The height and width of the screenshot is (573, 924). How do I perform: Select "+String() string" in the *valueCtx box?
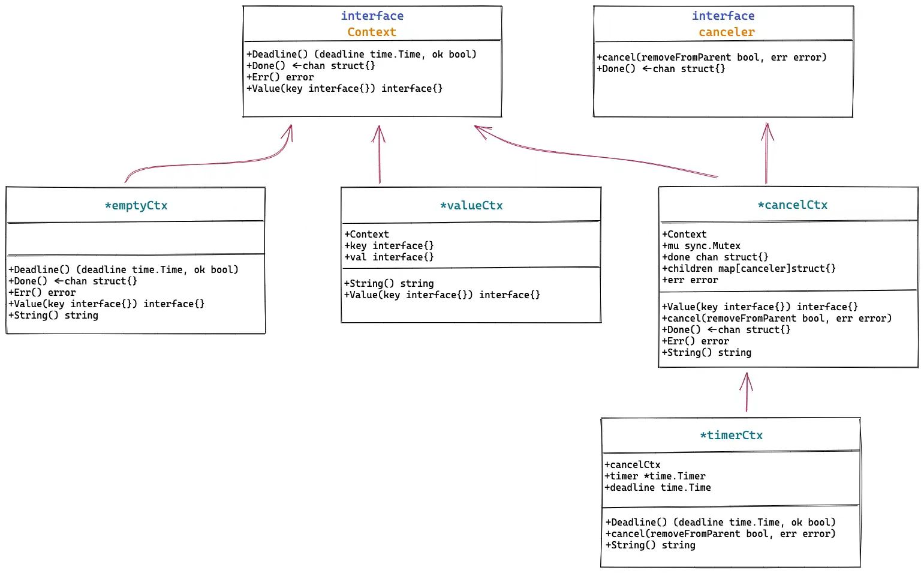[x=389, y=283]
